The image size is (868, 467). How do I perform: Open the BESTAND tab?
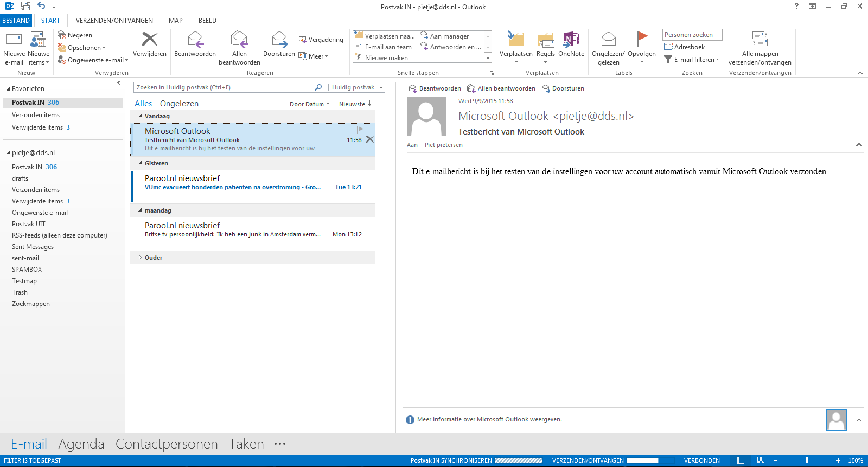16,21
